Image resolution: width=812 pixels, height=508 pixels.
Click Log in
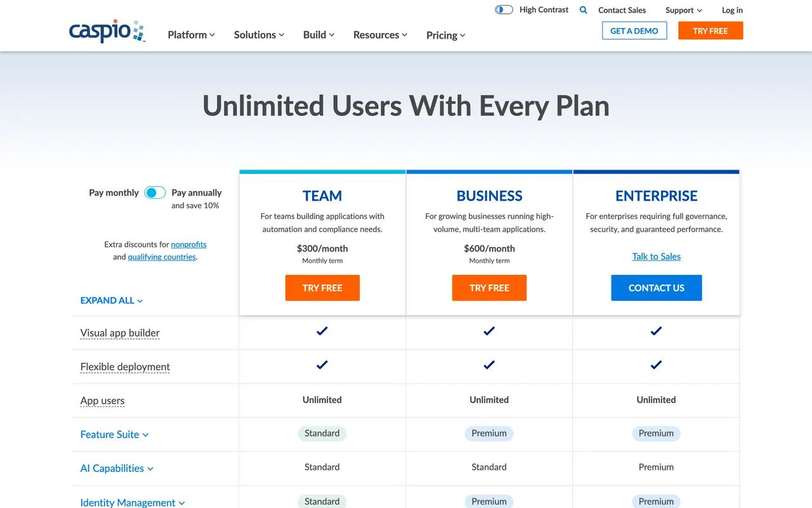click(732, 10)
